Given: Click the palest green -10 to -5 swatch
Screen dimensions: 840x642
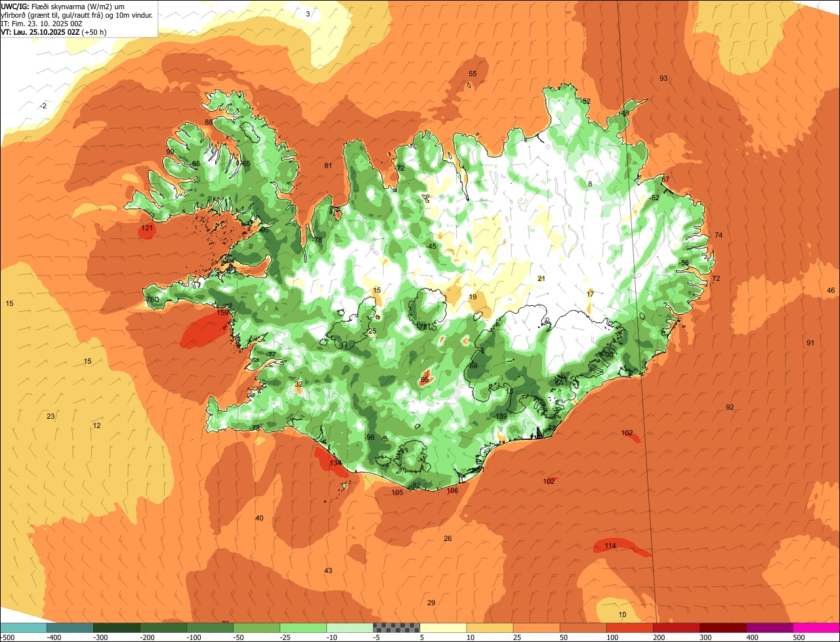Looking at the screenshot, I should 350,627.
